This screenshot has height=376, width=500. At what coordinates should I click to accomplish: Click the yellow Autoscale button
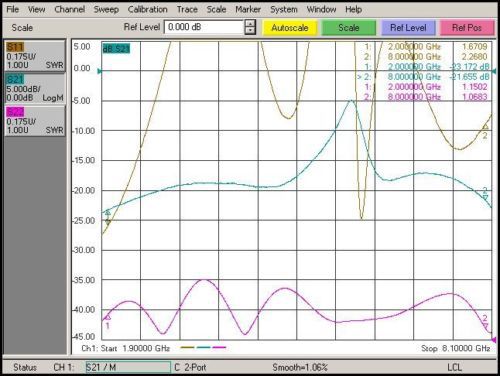coord(290,28)
